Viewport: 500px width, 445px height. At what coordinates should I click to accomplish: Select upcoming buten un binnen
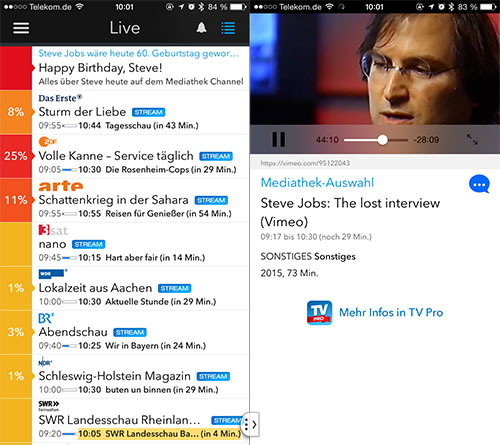click(x=162, y=390)
